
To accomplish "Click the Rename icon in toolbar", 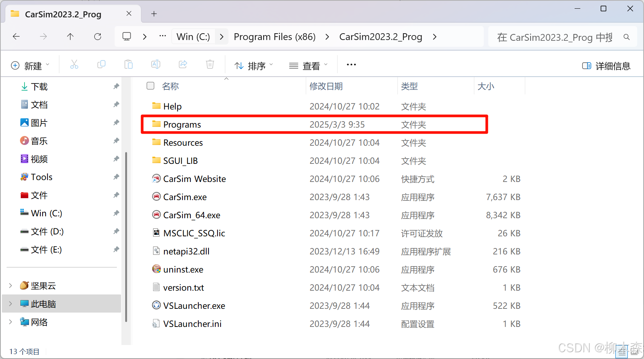I will pyautogui.click(x=156, y=65).
